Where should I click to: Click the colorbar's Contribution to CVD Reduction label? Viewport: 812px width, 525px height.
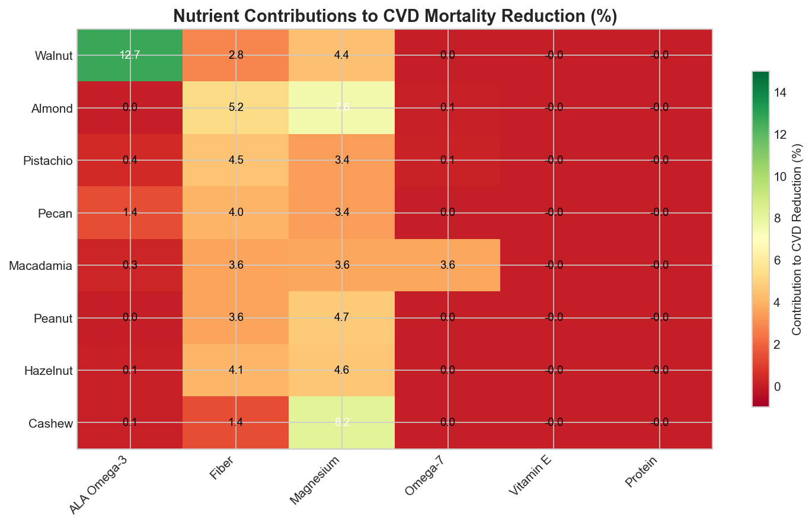(x=798, y=238)
